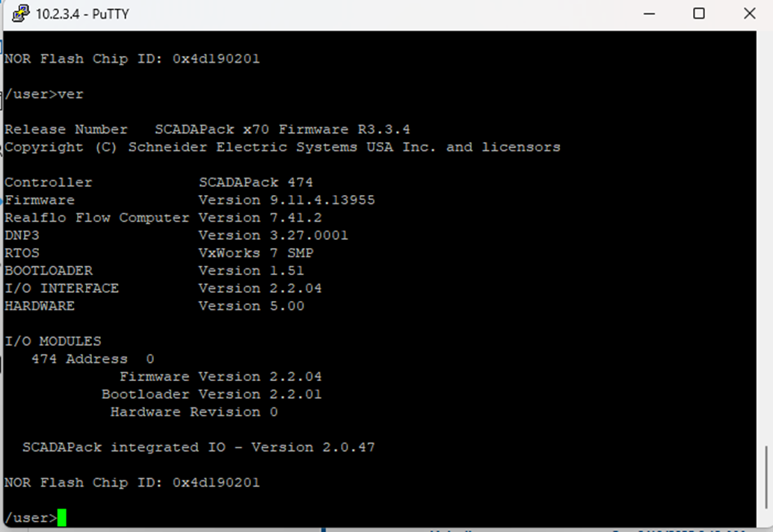Click the Schneider Electric copyright line
The width and height of the screenshot is (773, 532).
283,147
